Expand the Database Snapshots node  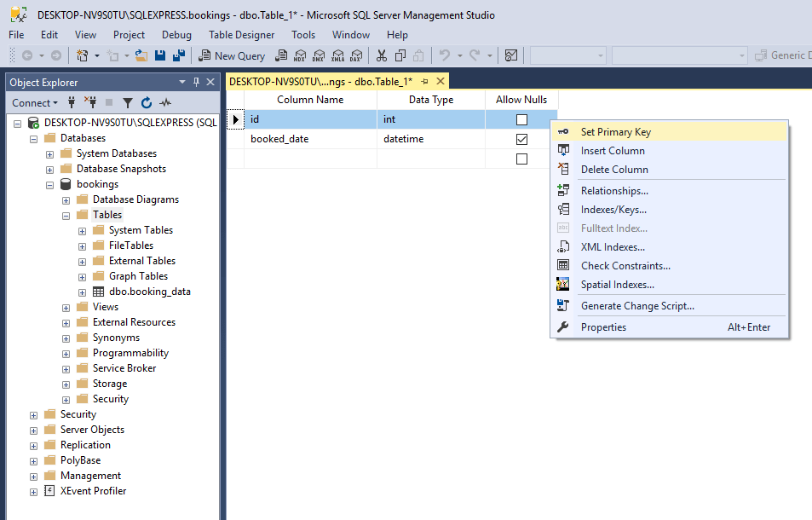coord(49,170)
